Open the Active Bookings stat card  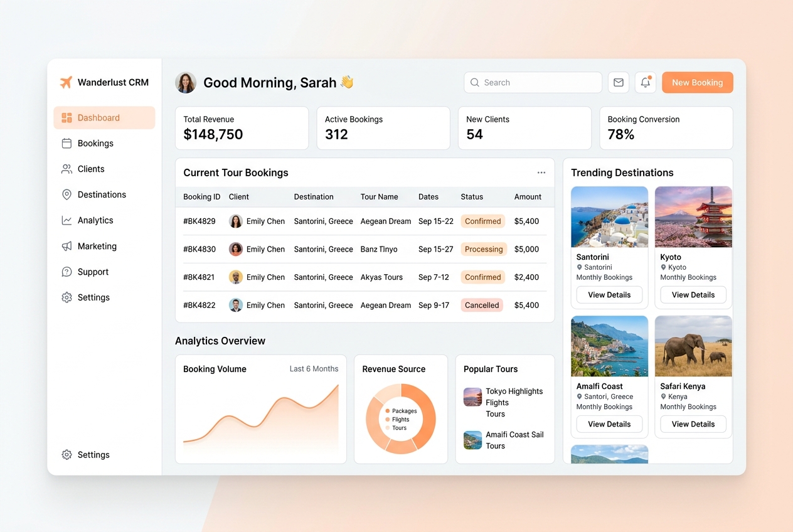[383, 128]
